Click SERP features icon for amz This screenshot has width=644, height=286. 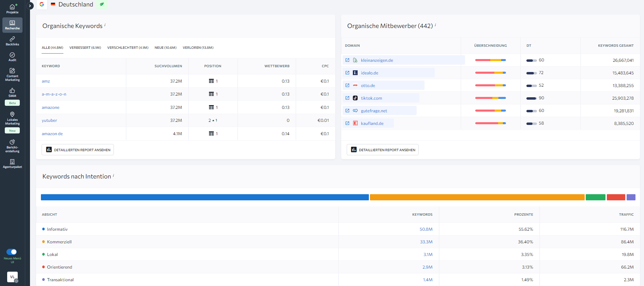[x=211, y=81]
